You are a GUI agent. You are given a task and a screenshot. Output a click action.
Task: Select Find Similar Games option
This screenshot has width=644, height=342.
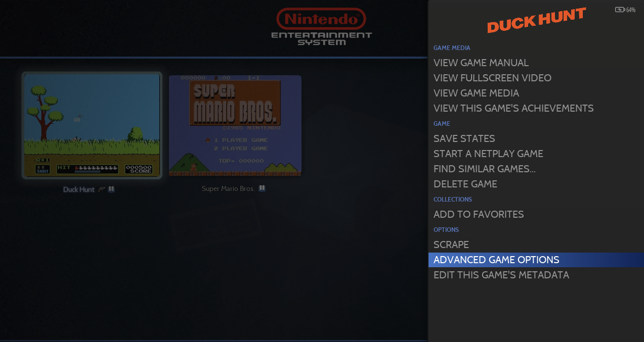click(484, 169)
